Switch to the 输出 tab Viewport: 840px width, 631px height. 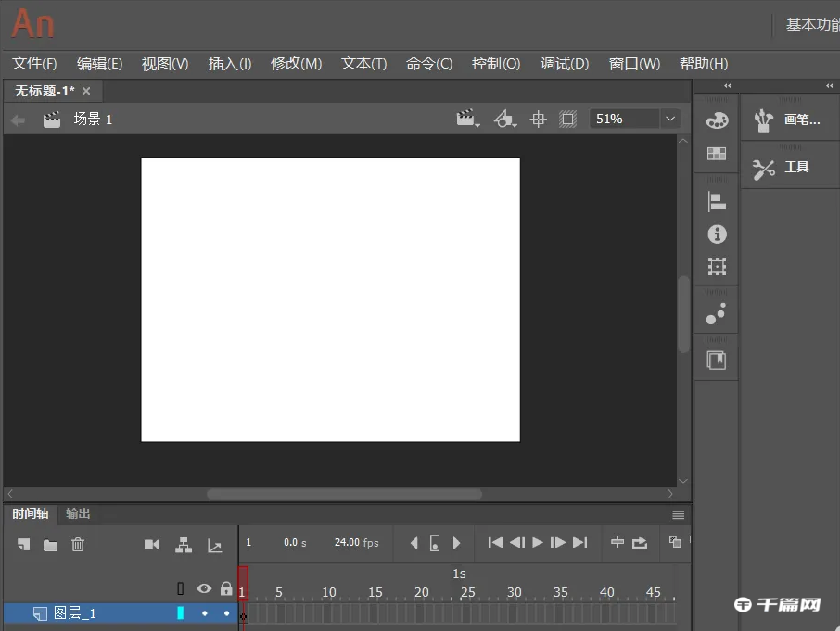pyautogui.click(x=77, y=514)
